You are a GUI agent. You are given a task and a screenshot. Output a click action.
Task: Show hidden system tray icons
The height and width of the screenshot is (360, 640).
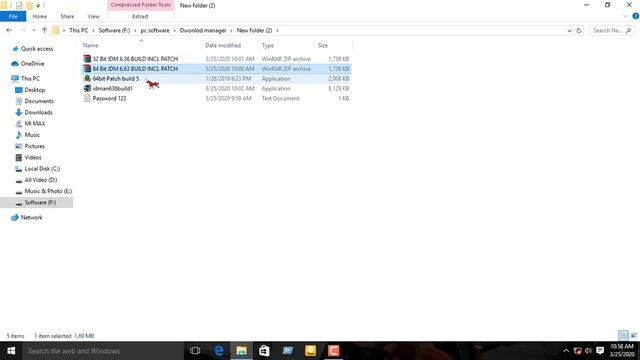[x=566, y=351]
